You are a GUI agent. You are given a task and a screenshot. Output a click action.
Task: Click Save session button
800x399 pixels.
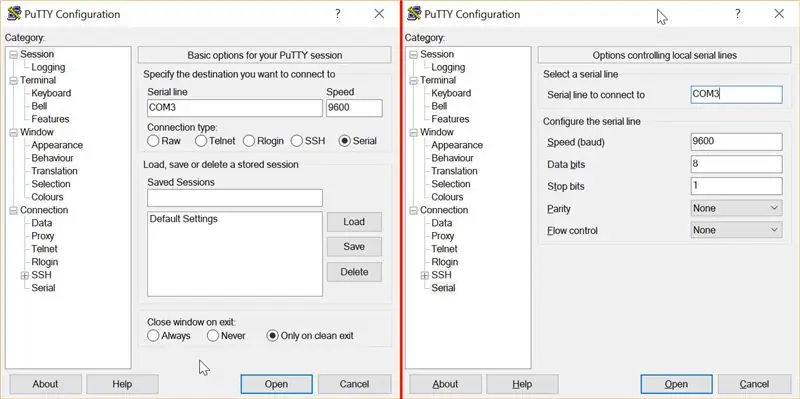pos(354,246)
